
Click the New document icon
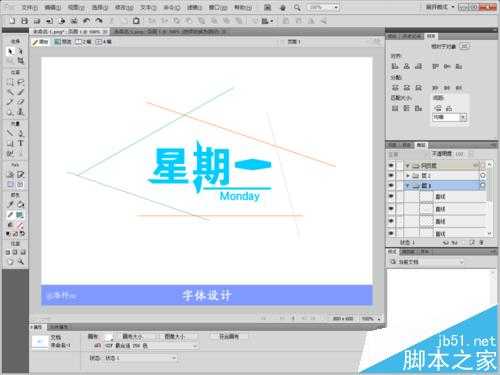tap(12, 21)
